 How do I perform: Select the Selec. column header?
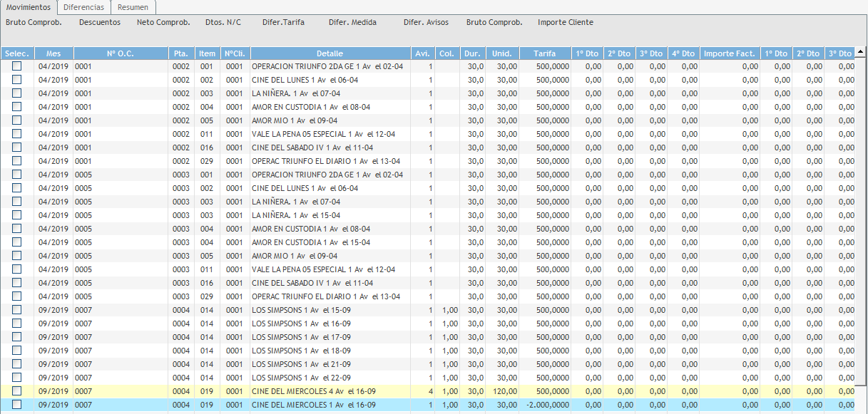(x=17, y=53)
